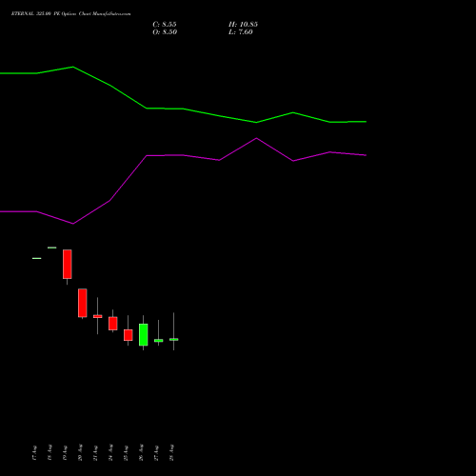Click the chart title text at top left
This screenshot has width=476, height=476.
pyautogui.click(x=70, y=13)
